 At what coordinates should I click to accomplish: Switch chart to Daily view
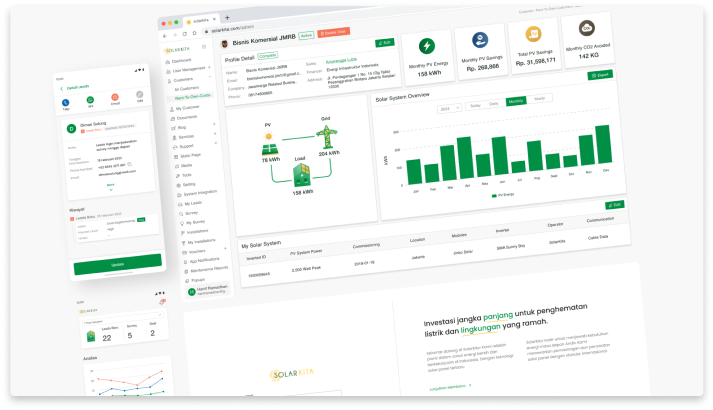pyautogui.click(x=496, y=103)
